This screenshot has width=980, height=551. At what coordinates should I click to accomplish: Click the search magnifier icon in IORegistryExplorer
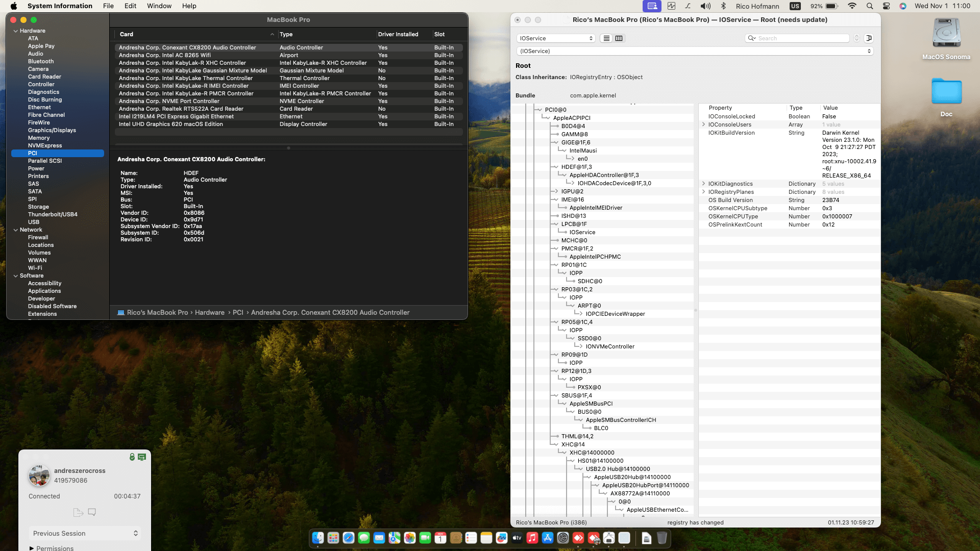click(x=751, y=38)
